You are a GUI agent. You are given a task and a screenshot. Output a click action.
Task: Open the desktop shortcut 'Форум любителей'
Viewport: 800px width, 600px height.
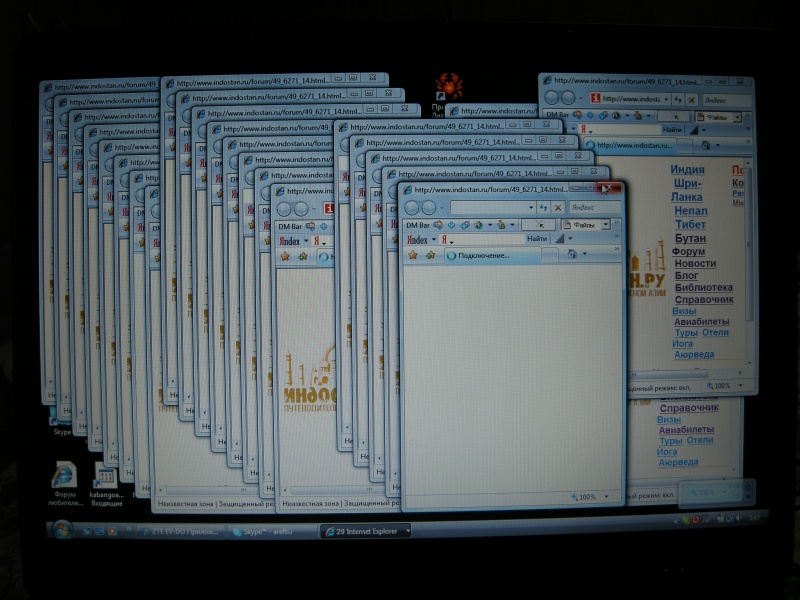pos(65,477)
